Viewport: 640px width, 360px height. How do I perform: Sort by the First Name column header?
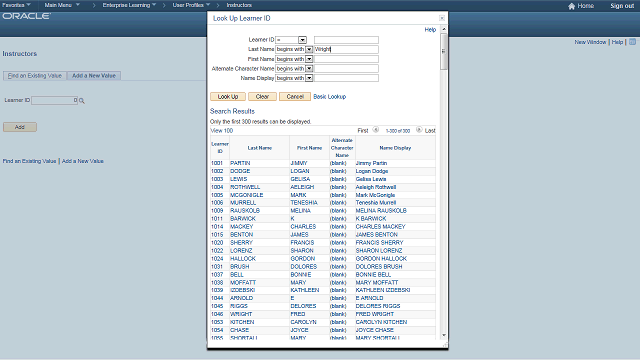(x=309, y=148)
